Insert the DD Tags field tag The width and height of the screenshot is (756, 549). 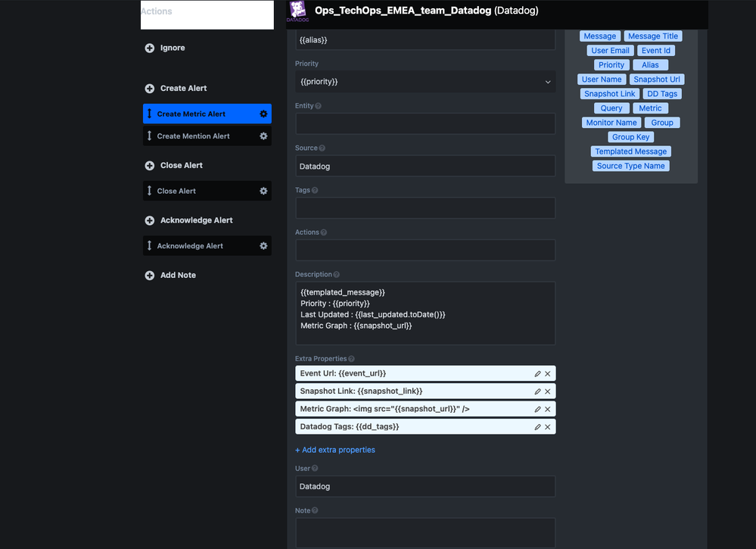coord(662,94)
